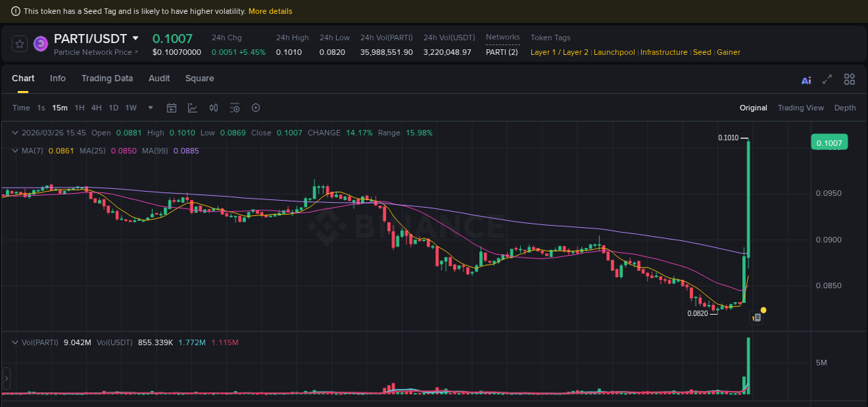
Task: Launch the Binance Ai assistant
Action: point(806,80)
